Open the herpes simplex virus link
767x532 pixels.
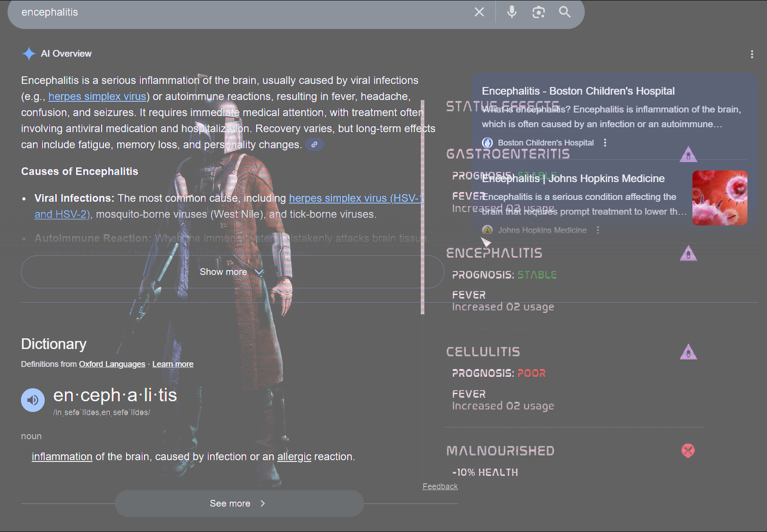coord(97,96)
